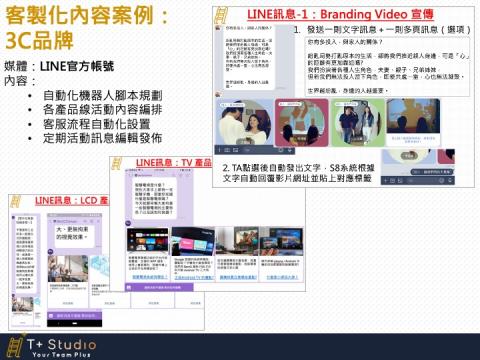Click chat bubble '大、更無拘束的視覺效果'
Screen dimensions: 480x360
pyautogui.click(x=74, y=236)
